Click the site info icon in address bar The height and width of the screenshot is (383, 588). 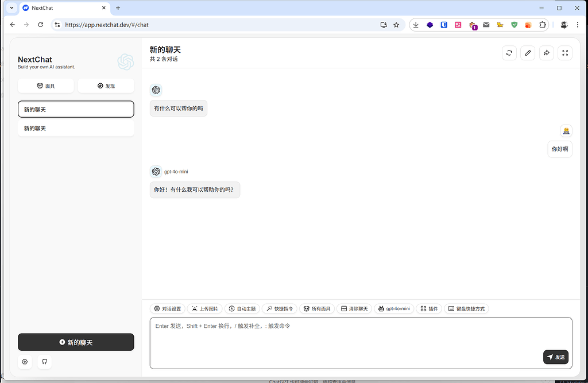pyautogui.click(x=57, y=25)
